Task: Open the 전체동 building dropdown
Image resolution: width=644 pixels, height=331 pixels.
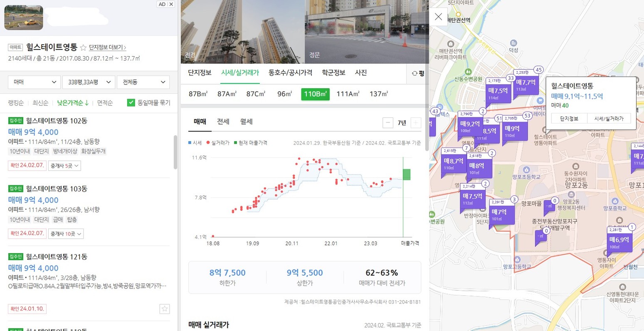Action: pyautogui.click(x=143, y=82)
